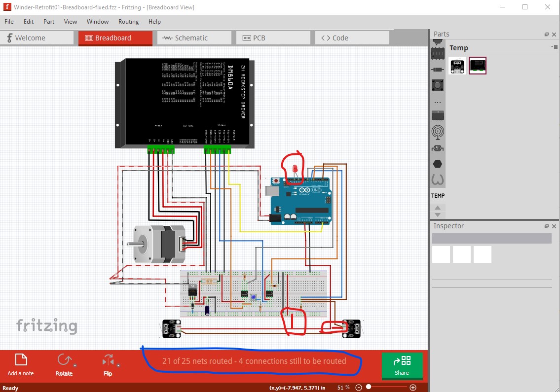Select the Breadboard view tab
Screen dimensions: 560x392
click(x=115, y=38)
